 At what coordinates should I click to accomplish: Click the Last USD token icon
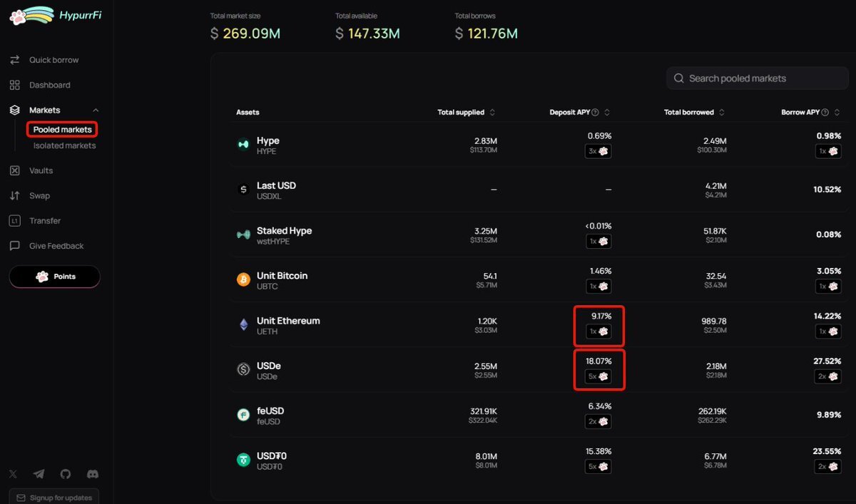click(244, 190)
